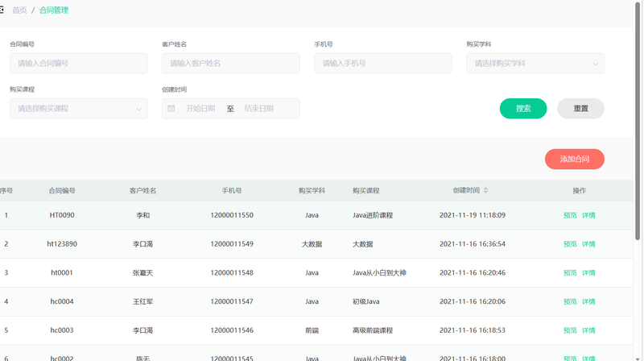The image size is (644, 361).
Task: Select the 合同管理 breadcrumb
Action: (54, 10)
